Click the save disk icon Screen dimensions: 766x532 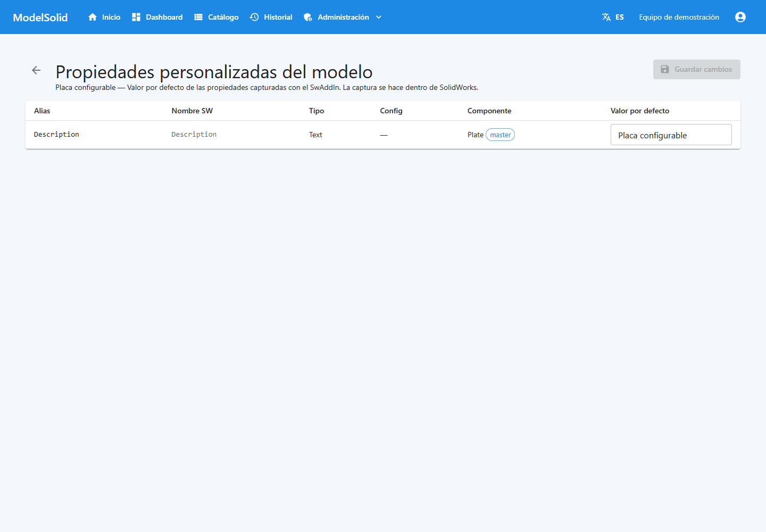click(x=665, y=69)
